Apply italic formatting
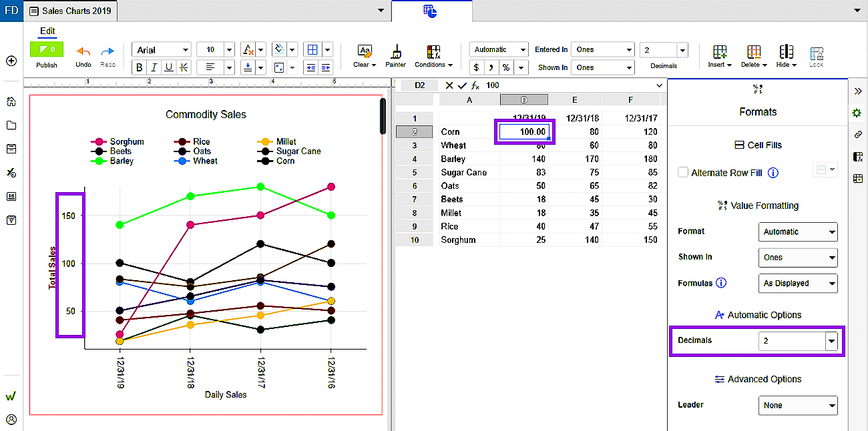 click(154, 67)
